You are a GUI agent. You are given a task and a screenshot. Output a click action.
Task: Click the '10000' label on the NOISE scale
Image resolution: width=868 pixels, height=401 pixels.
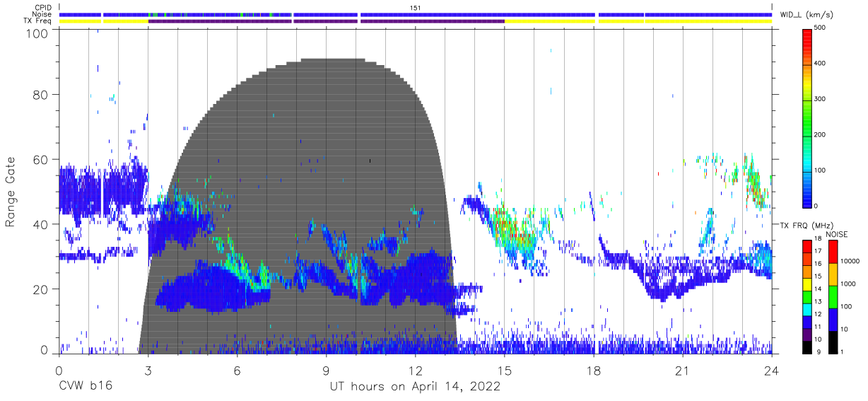(850, 262)
